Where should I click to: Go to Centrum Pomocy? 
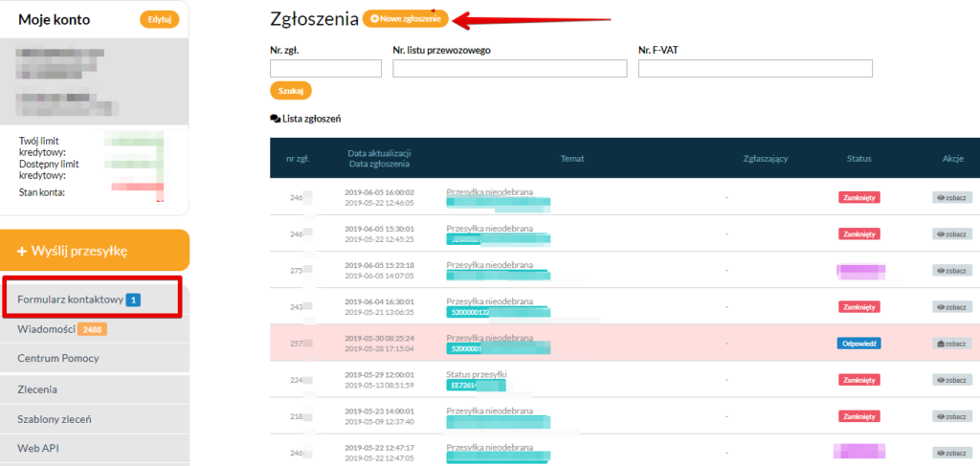pyautogui.click(x=58, y=358)
